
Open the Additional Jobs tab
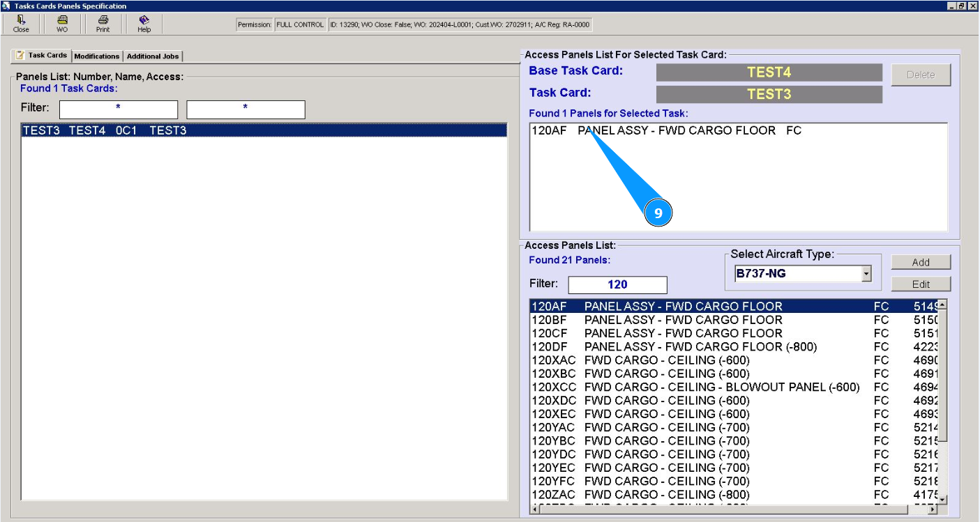pyautogui.click(x=153, y=56)
